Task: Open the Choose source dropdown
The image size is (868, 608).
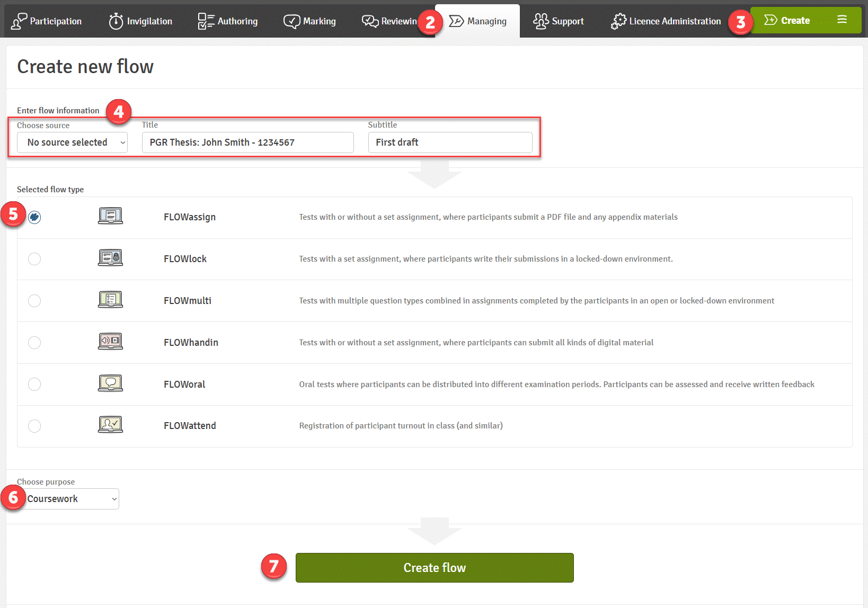Action: click(72, 142)
